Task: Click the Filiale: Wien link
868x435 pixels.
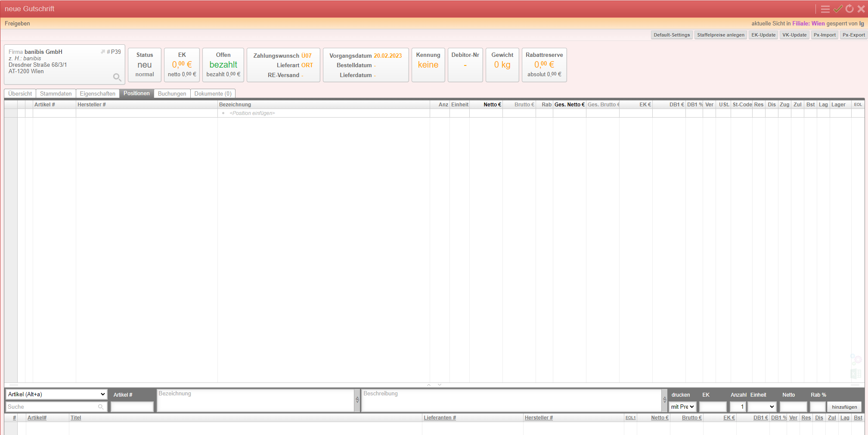Action: click(x=809, y=24)
